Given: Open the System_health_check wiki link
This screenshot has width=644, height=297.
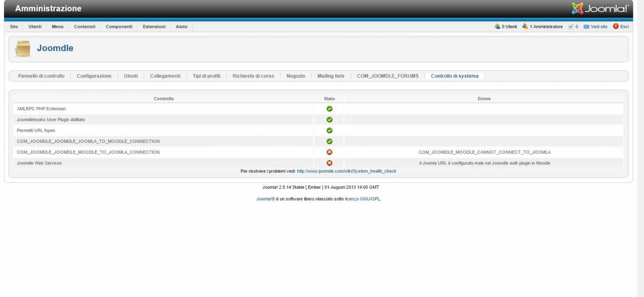Looking at the screenshot, I should 346,171.
